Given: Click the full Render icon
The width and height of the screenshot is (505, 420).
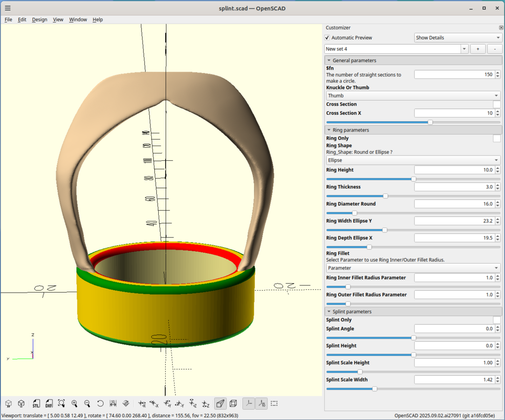Looking at the screenshot, I should 22,403.
